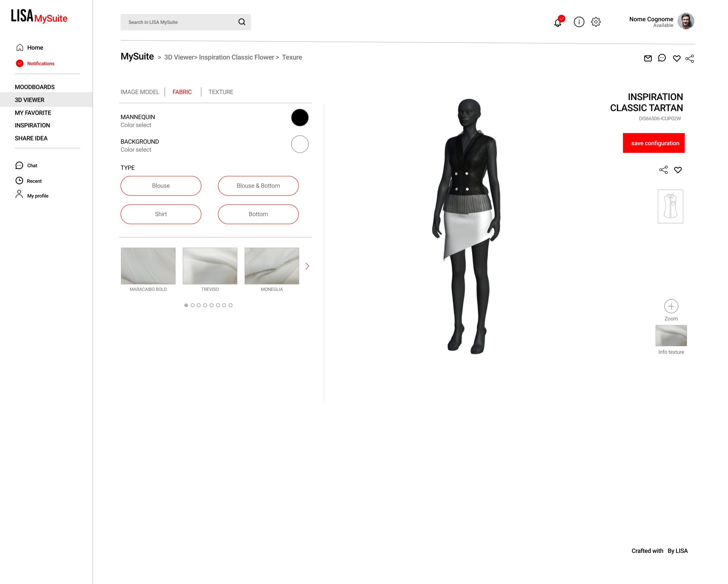This screenshot has width=728, height=584.
Task: Select the TREVISO fabric thumbnail
Action: coord(210,266)
